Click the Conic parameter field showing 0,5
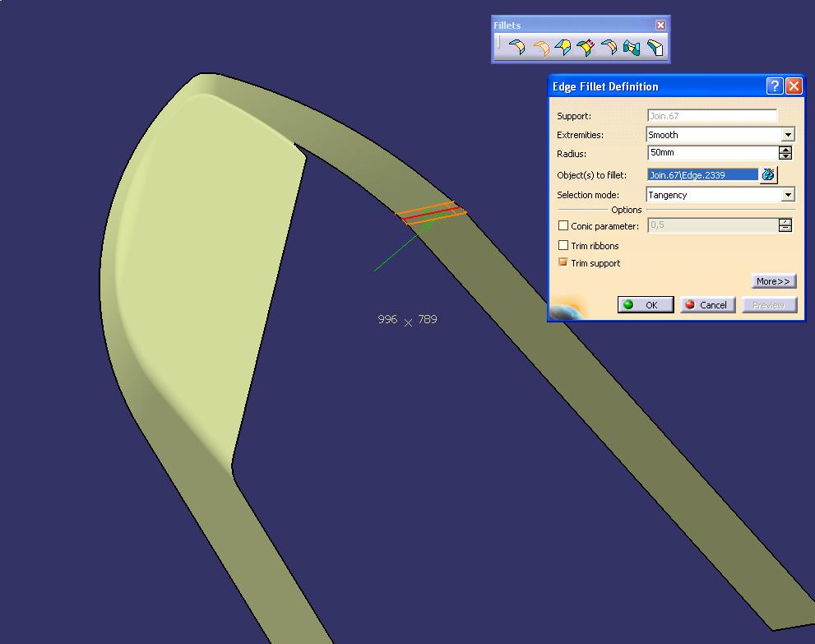The image size is (815, 644). coord(712,225)
